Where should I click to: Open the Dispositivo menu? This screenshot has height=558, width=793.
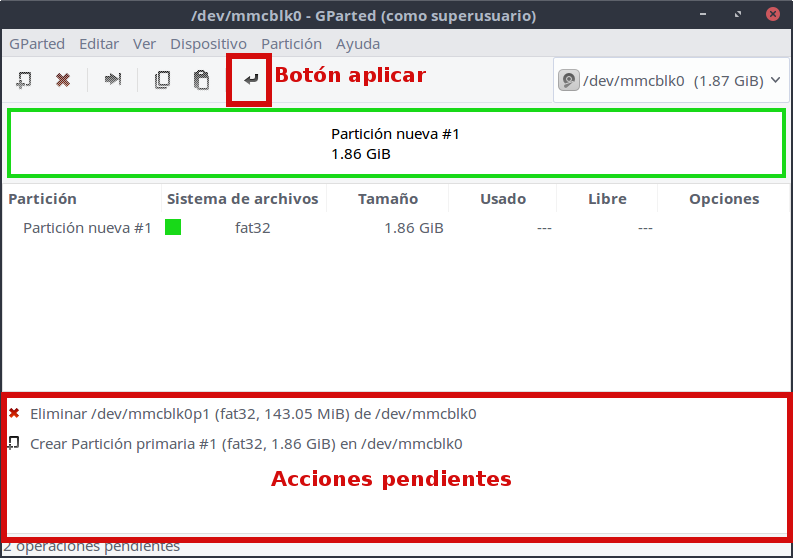(x=208, y=44)
